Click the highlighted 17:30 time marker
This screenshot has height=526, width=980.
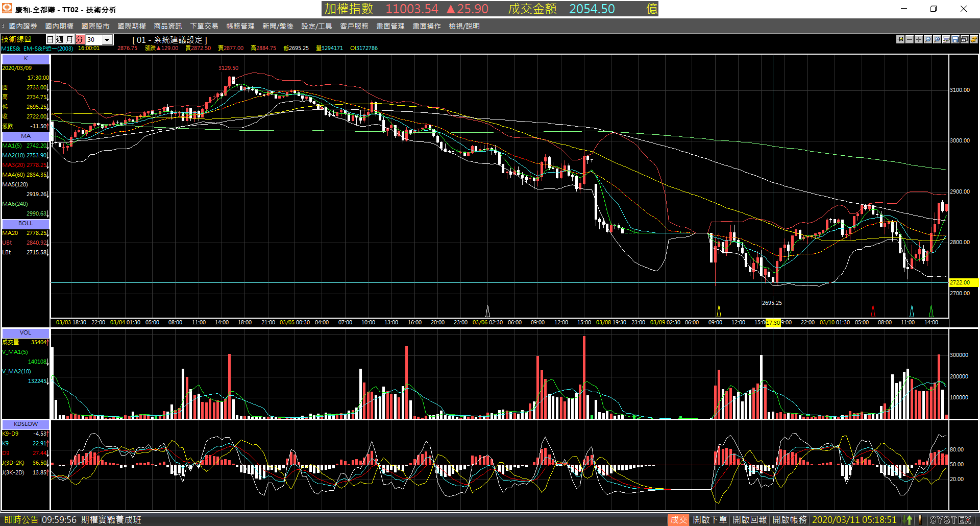(773, 323)
